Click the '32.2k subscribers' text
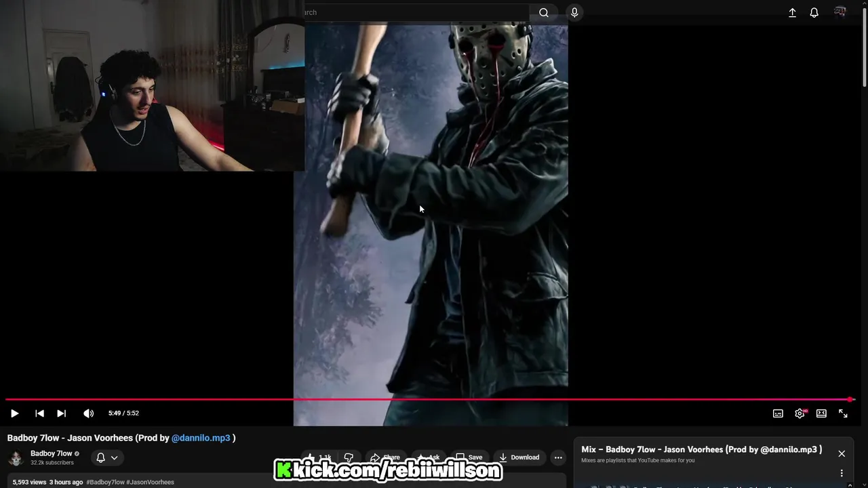This screenshot has height=488, width=868. 52,463
